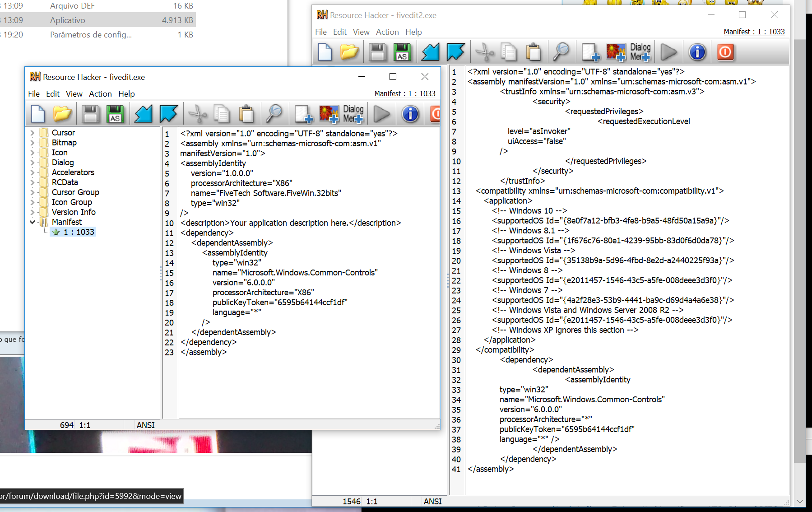
Task: Click the blue Info icon in fivedit2.exe toolbar
Action: (x=697, y=52)
